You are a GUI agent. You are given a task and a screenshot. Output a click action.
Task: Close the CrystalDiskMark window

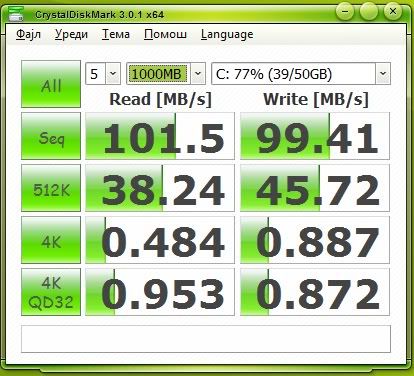point(393,12)
